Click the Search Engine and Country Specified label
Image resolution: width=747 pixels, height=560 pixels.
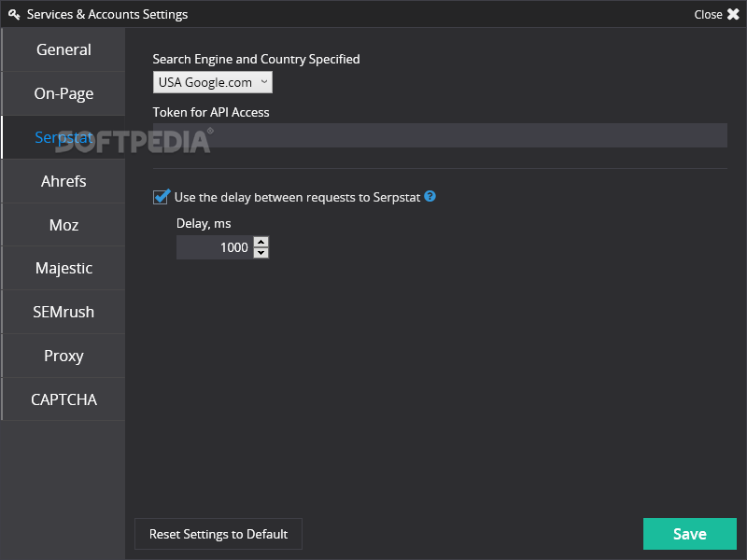pos(256,59)
